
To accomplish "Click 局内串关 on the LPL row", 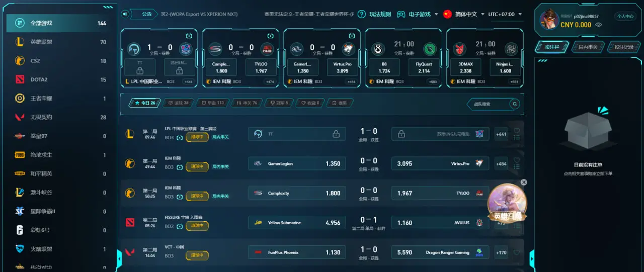I will pos(220,137).
